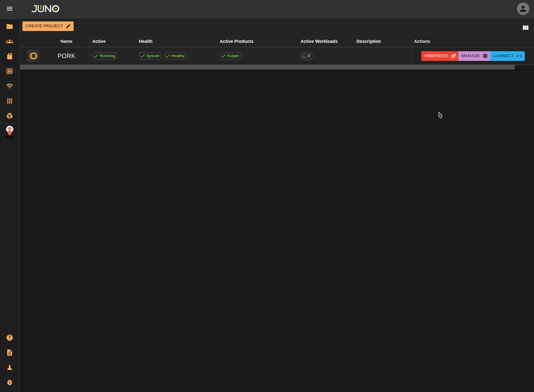Open the user account avatar menu
Viewport: 534px width, 392px height.
tap(523, 9)
